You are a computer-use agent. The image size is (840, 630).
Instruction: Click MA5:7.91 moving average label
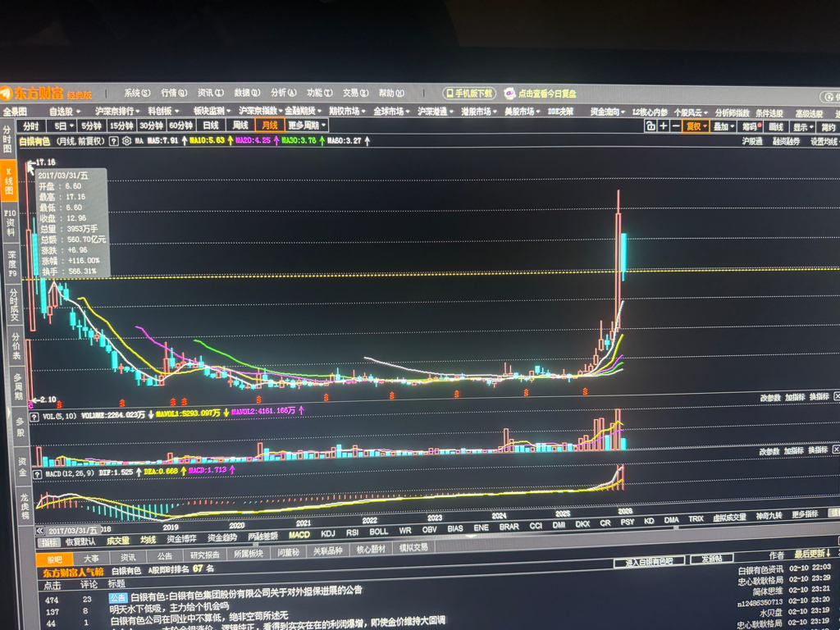tap(162, 141)
